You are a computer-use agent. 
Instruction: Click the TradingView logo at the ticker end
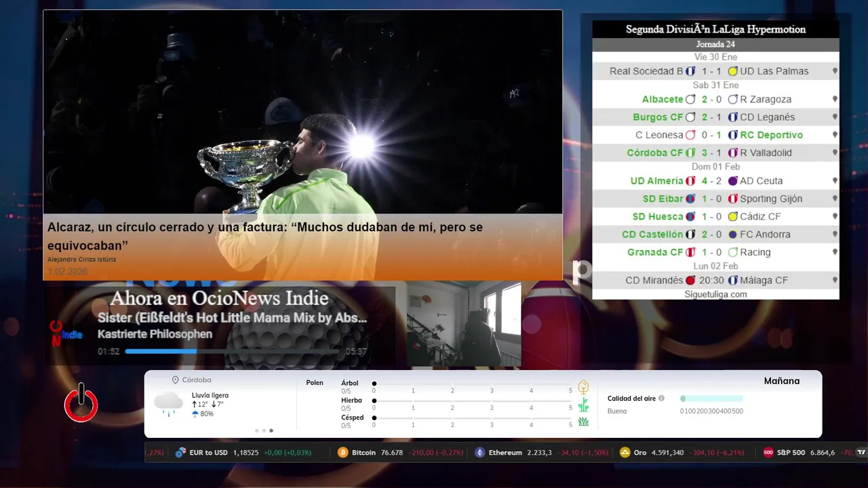861,453
